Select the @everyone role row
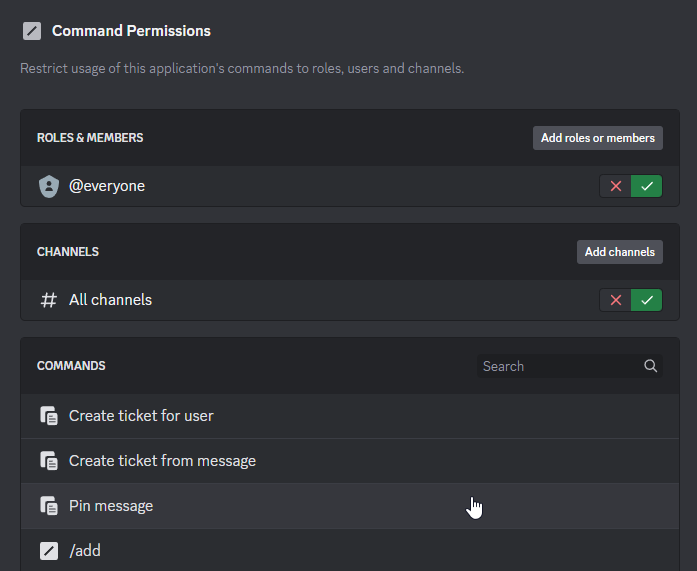697x571 pixels. click(x=107, y=186)
